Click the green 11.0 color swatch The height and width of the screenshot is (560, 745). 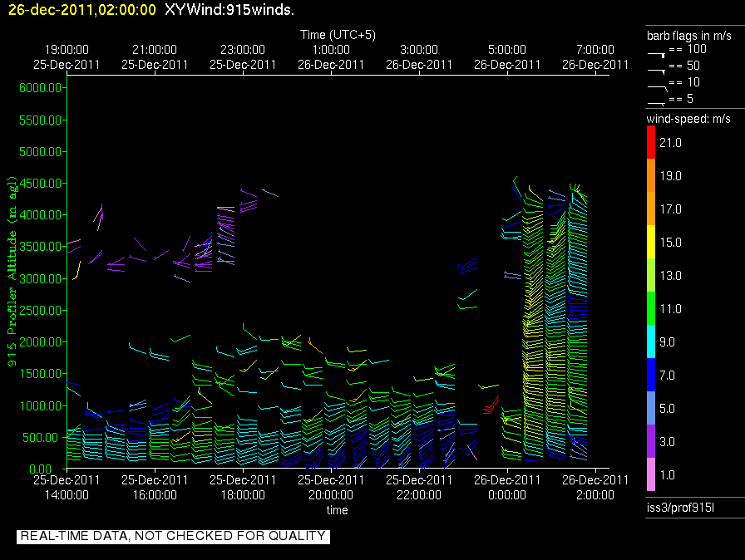(x=651, y=308)
